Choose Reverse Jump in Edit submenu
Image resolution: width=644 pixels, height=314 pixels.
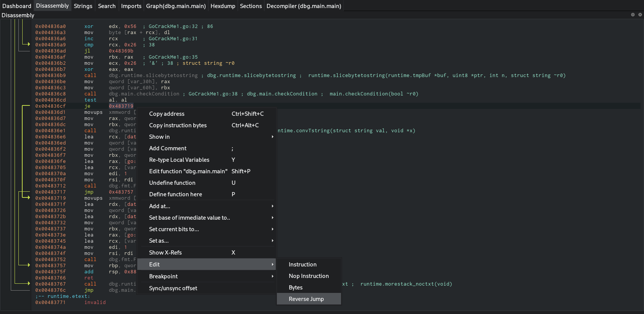click(306, 299)
